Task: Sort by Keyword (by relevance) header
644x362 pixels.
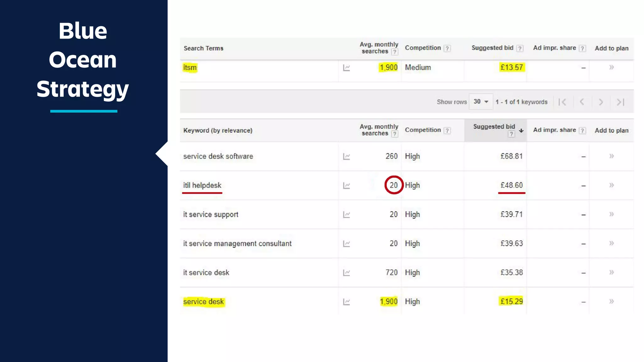Action: pyautogui.click(x=218, y=130)
